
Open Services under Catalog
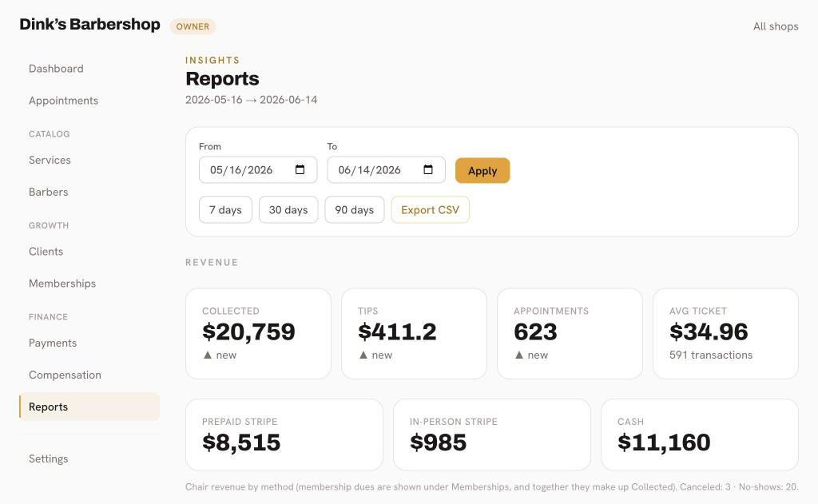click(50, 160)
